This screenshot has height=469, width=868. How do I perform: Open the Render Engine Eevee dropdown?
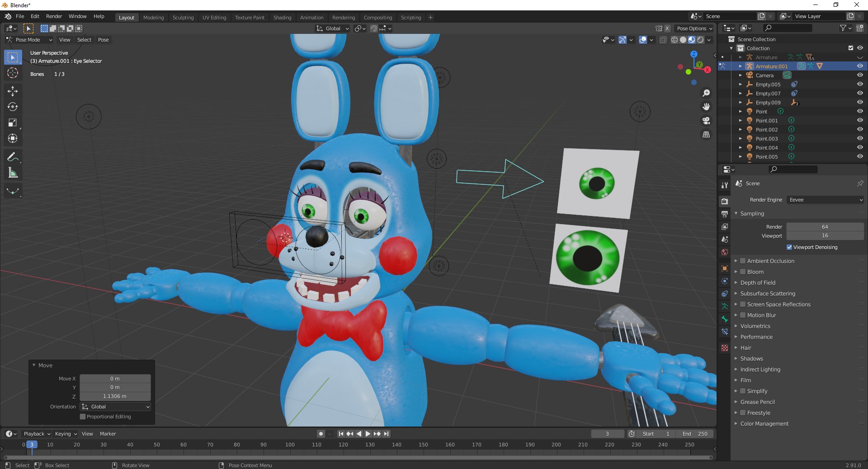[x=826, y=200]
